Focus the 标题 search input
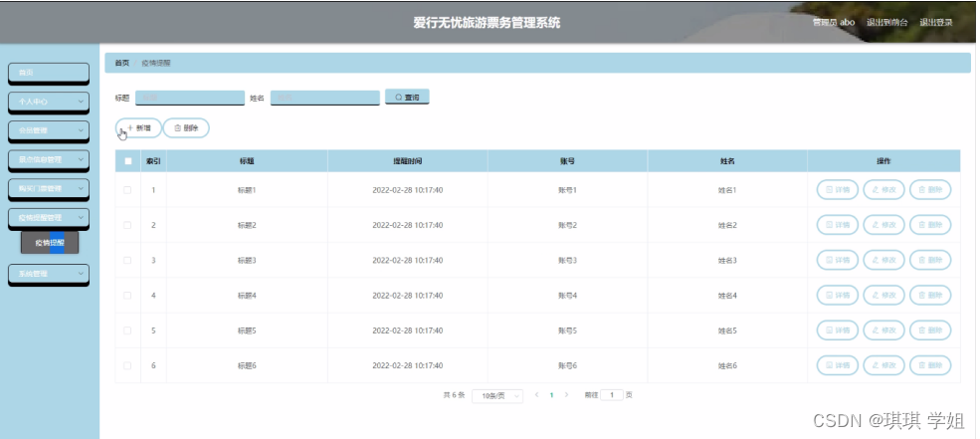Viewport: 980px width, 439px height. [x=190, y=98]
